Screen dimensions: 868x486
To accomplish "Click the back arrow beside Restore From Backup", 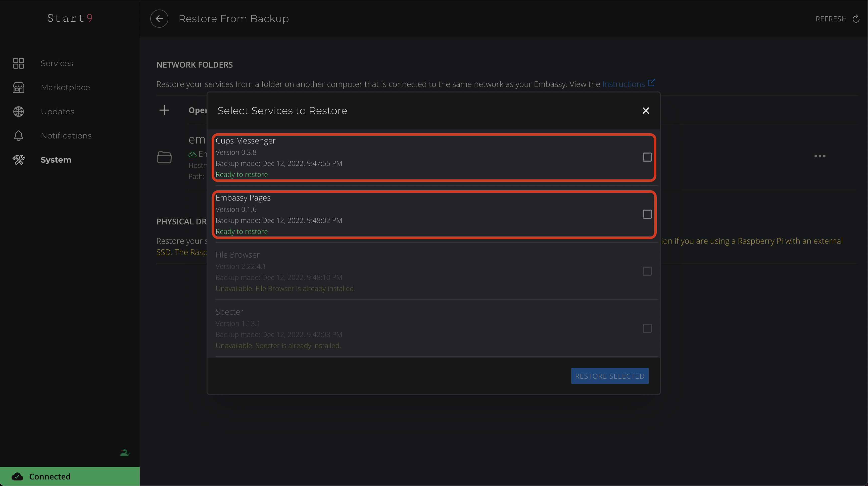I will tap(159, 19).
